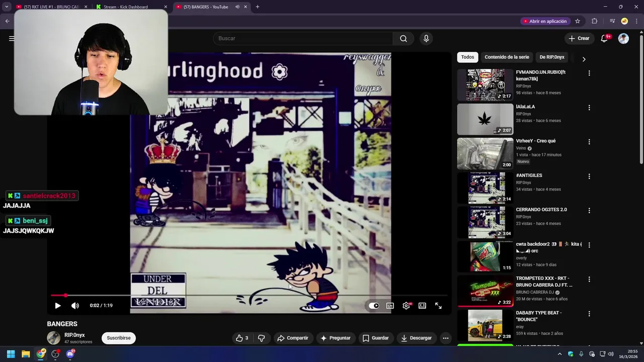Image resolution: width=644 pixels, height=362 pixels.
Task: Dislike the BANGERS video
Action: click(261, 338)
